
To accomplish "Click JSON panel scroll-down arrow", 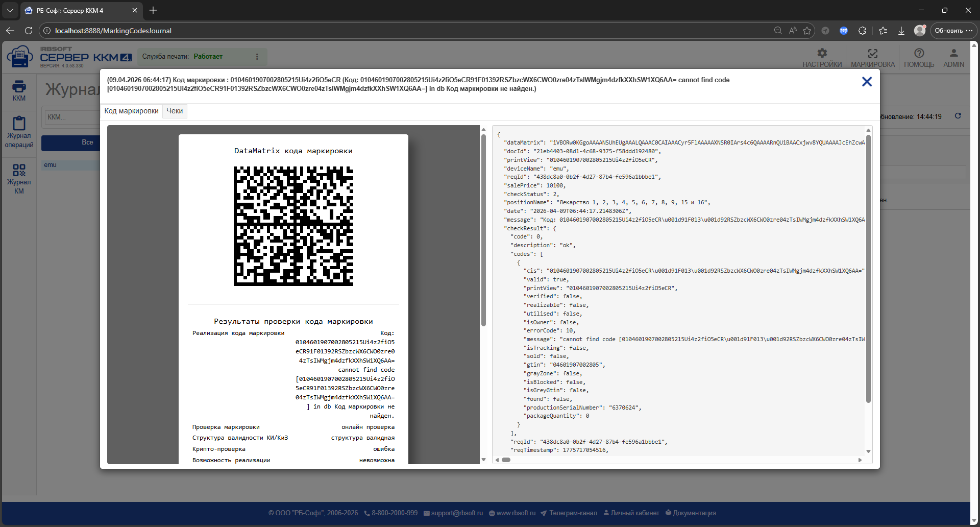I will point(868,451).
